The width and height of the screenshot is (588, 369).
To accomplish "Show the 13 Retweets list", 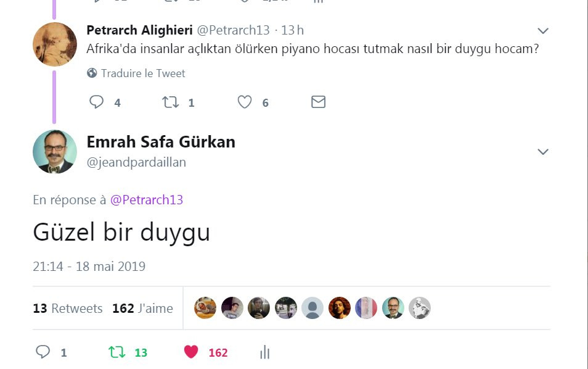I will (x=68, y=308).
